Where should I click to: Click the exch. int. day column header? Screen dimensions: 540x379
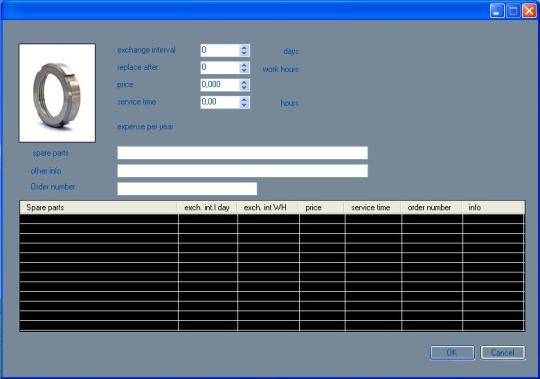(207, 208)
